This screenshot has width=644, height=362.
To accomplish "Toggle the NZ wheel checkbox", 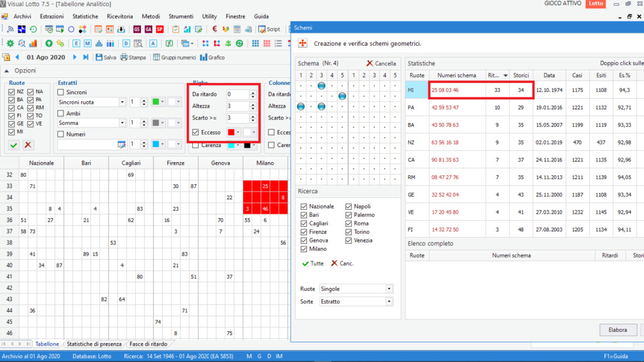I will point(11,92).
